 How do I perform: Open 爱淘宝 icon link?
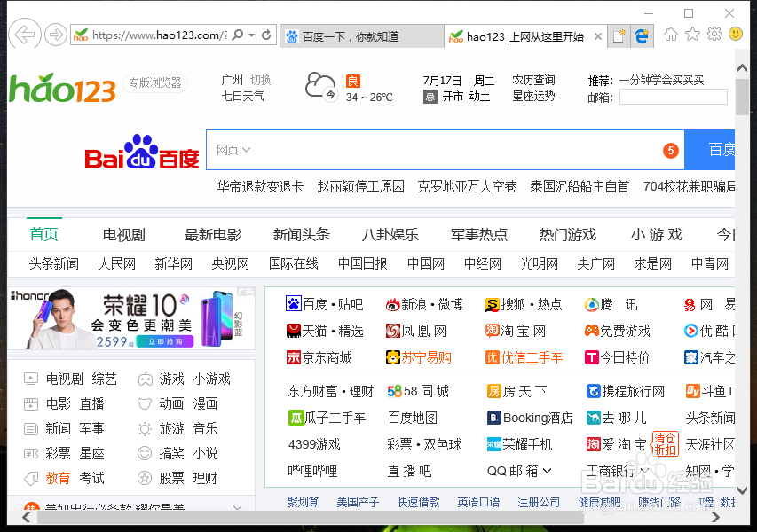click(593, 443)
